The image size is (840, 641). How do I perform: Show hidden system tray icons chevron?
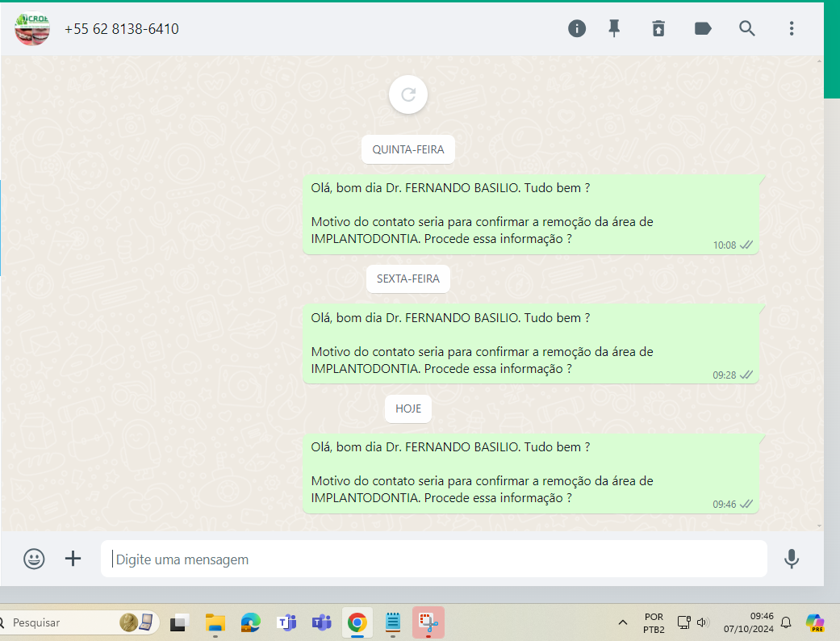pos(623,622)
